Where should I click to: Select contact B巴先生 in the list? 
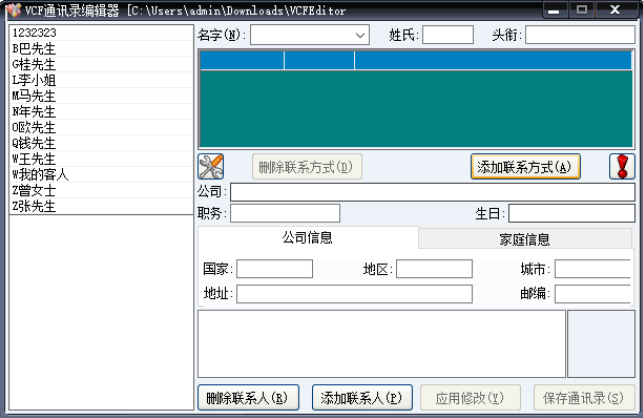101,49
